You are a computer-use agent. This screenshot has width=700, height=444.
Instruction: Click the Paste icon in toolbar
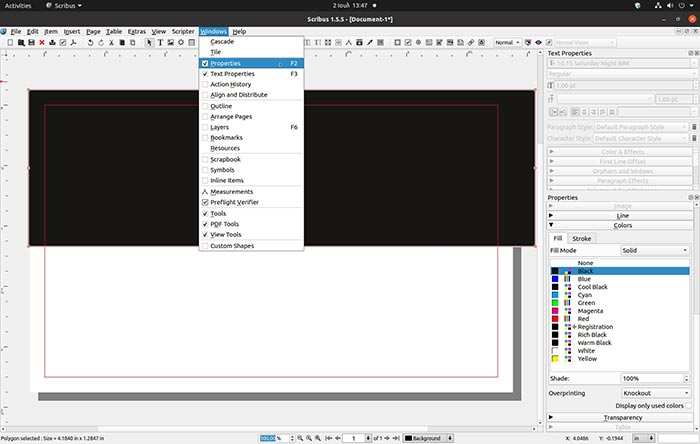133,42
